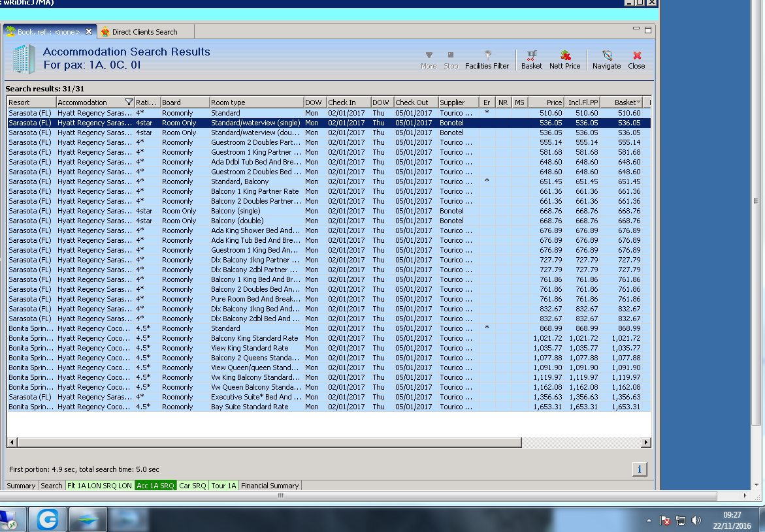Click the Er column header
The width and height of the screenshot is (765, 532).
pos(487,102)
